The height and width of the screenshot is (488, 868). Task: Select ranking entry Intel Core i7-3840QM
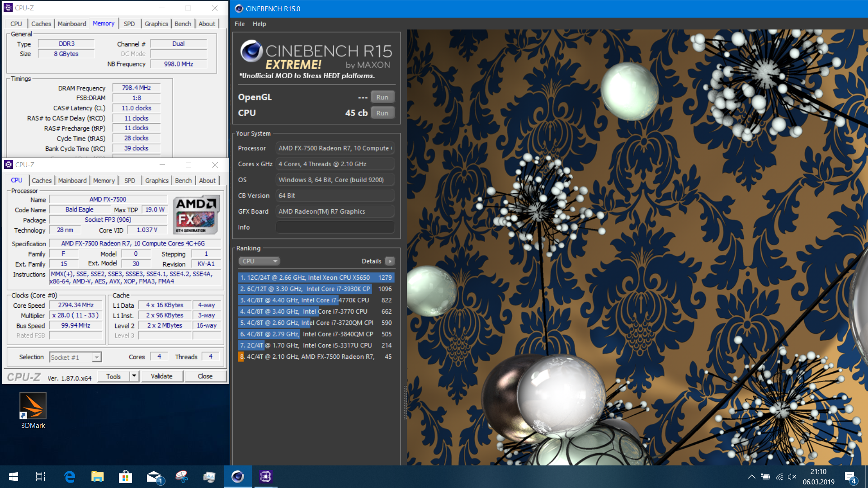tap(316, 334)
